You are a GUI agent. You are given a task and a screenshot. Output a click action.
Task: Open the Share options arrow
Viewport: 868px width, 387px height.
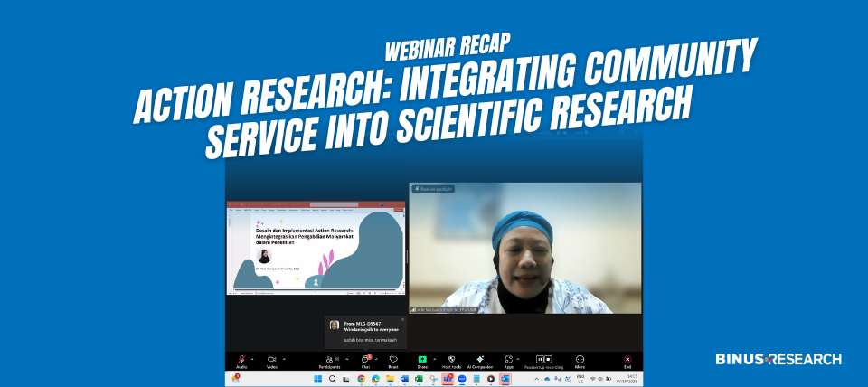click(x=436, y=358)
